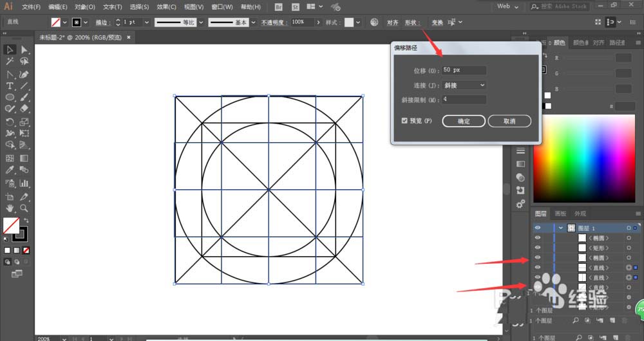Viewport: 644px width, 341px height.
Task: Open the 基本 brush definition dropdown
Action: (253, 22)
